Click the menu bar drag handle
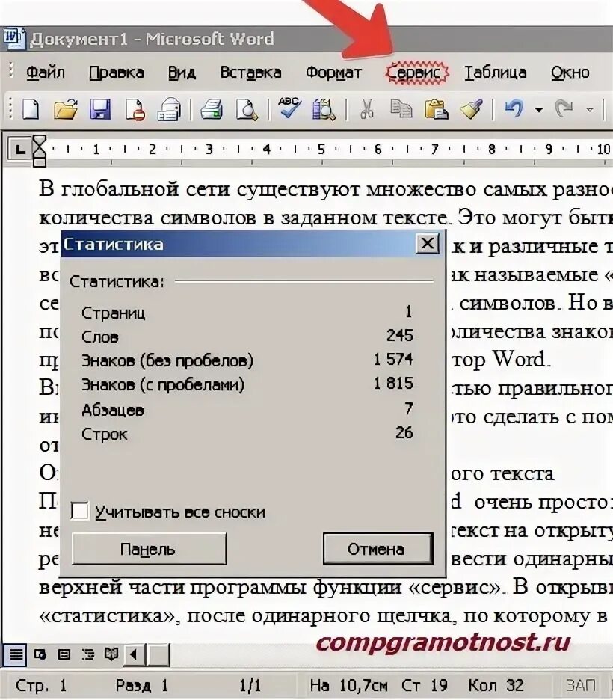613x700 pixels. (x=11, y=72)
